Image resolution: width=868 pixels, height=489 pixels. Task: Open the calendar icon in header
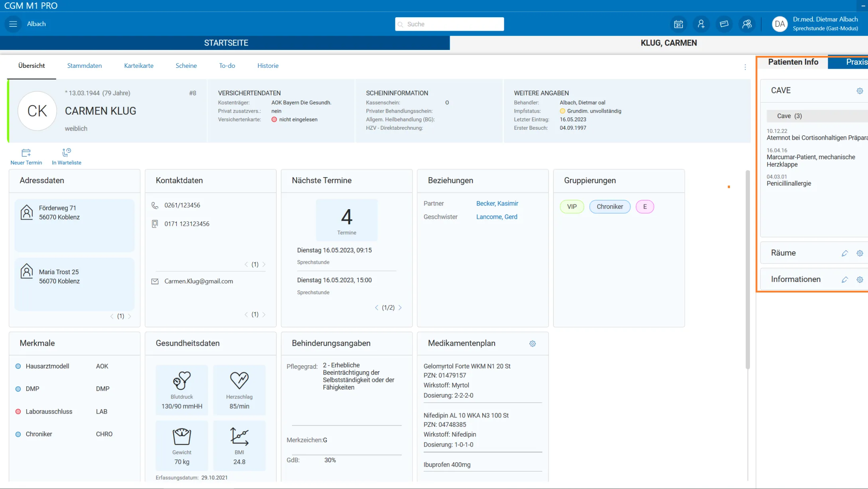pos(679,24)
